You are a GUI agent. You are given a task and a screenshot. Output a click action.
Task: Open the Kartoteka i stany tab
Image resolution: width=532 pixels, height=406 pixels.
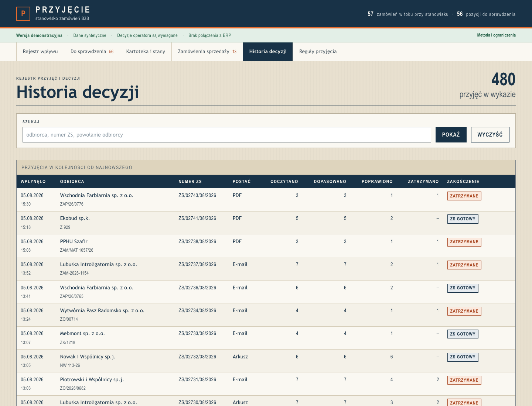[x=146, y=52]
